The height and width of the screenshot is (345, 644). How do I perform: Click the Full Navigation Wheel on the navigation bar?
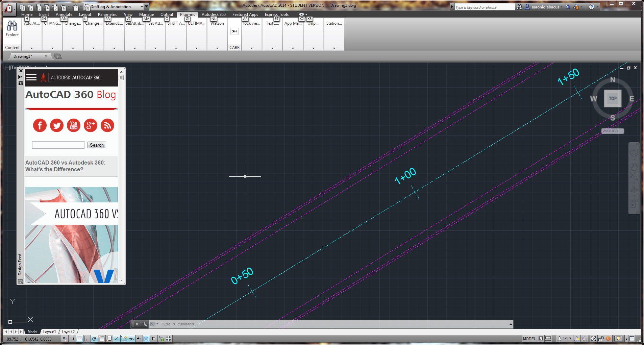pos(634,153)
